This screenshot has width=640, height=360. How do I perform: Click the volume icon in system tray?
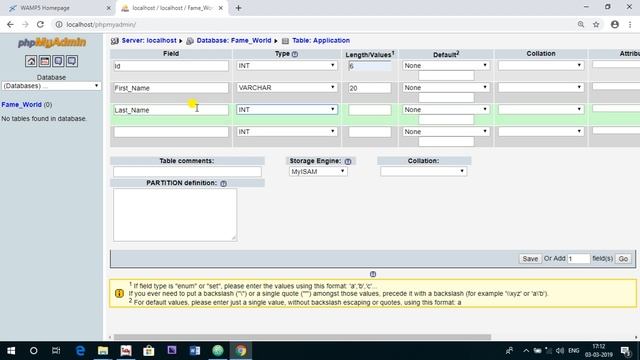[x=560, y=351]
